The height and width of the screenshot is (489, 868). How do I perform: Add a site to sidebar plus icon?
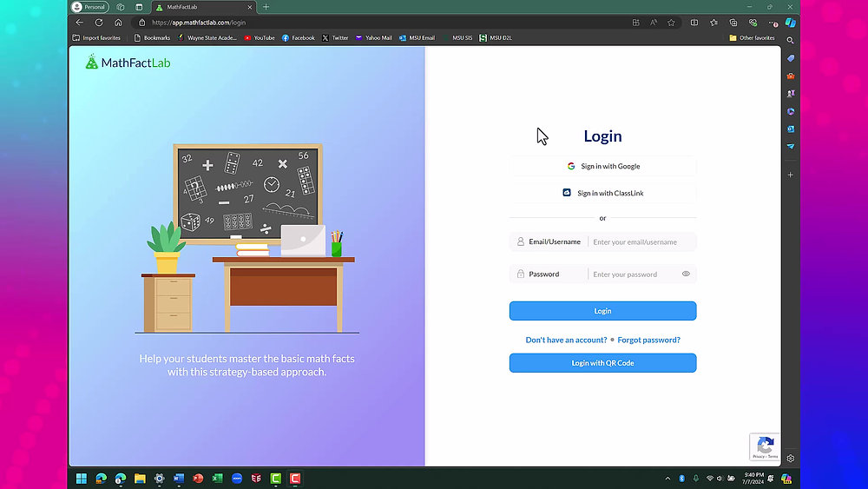[791, 175]
